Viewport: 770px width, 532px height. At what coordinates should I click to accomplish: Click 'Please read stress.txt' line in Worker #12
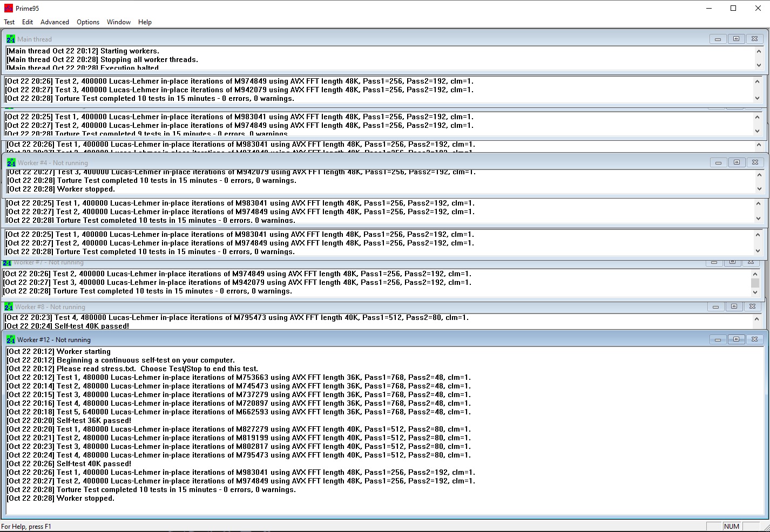tap(132, 369)
